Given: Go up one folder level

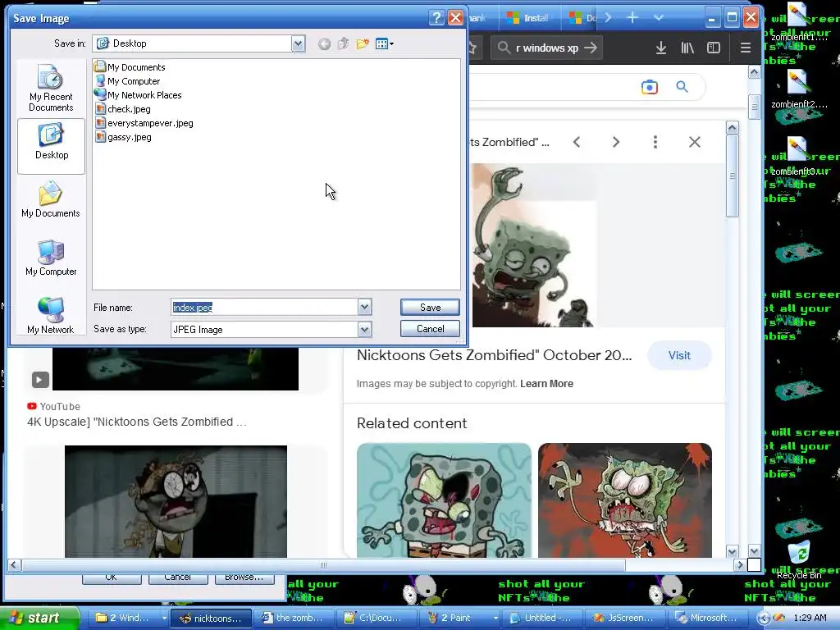Looking at the screenshot, I should 344,44.
